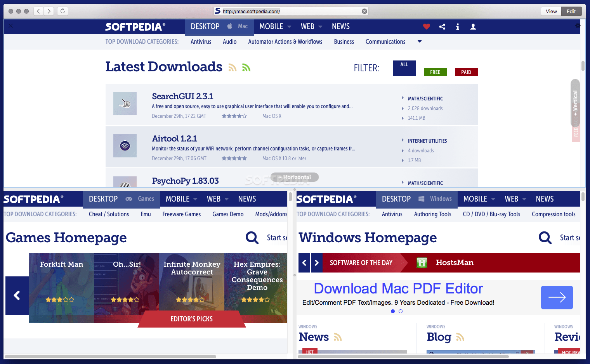Click the info icon in the top pane header

[458, 26]
